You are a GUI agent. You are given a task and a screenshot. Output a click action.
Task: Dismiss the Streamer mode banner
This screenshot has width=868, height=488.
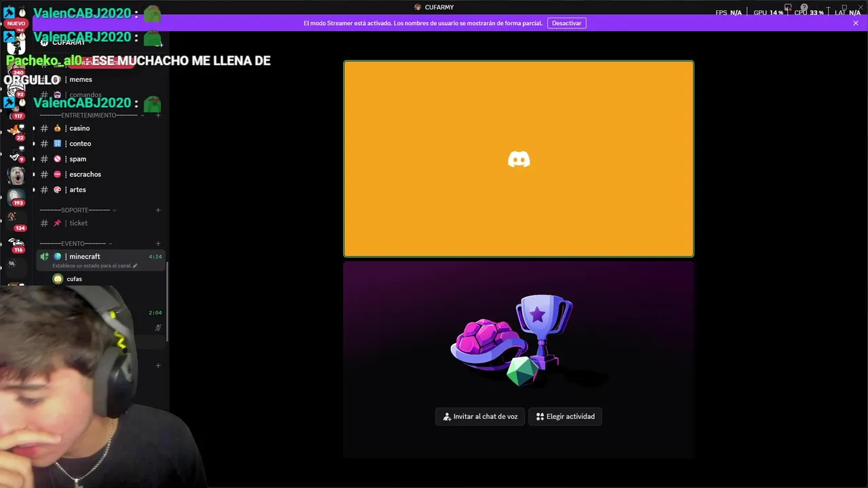[x=856, y=23]
